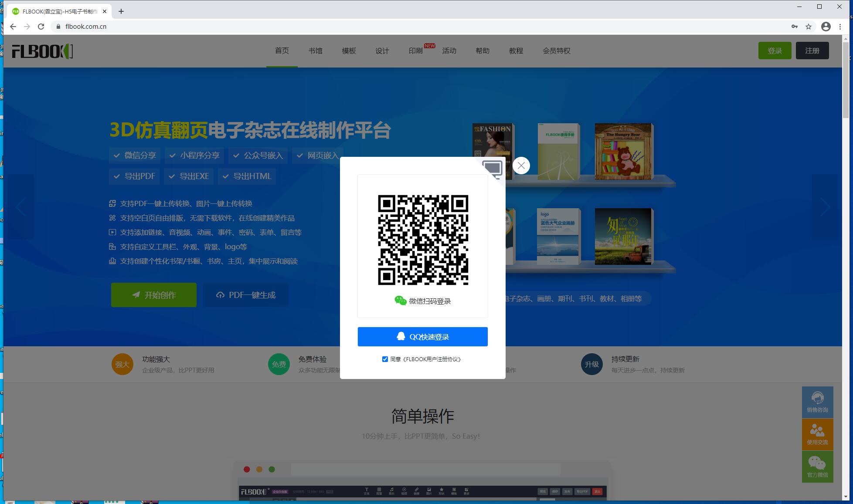This screenshot has width=853, height=504.
Task: Click the 导出HTML feature tag
Action: tap(247, 176)
